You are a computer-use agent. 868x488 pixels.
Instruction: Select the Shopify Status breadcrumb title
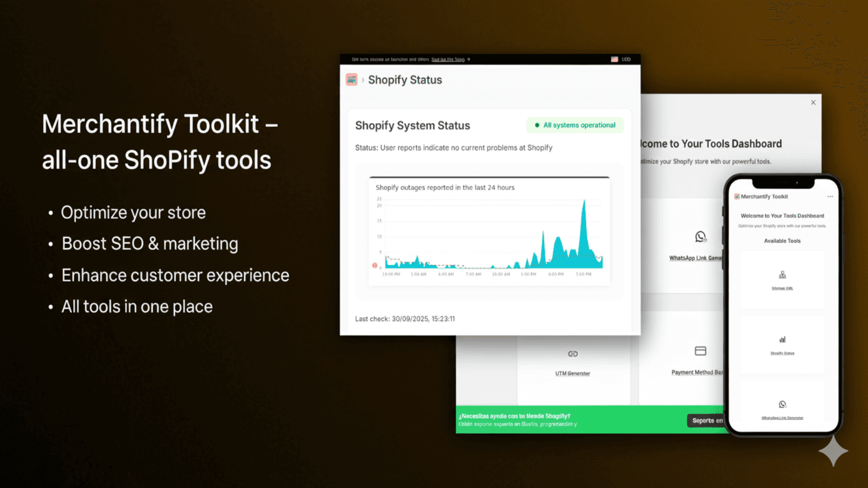tap(405, 80)
